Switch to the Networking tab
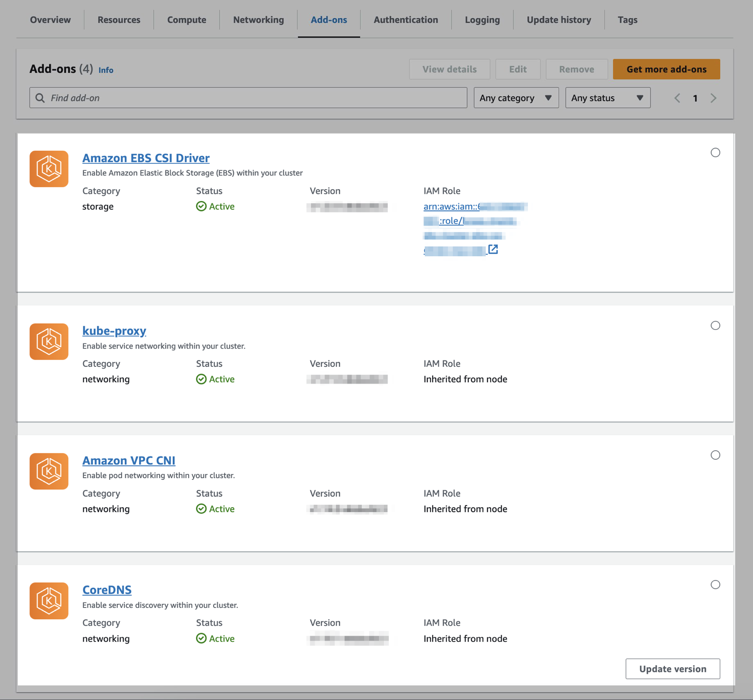 pyautogui.click(x=258, y=20)
